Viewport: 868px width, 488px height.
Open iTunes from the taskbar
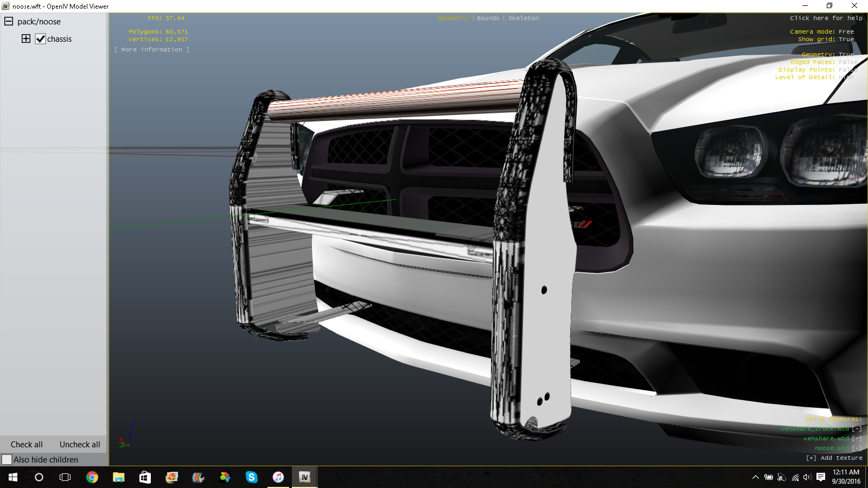coord(278,477)
